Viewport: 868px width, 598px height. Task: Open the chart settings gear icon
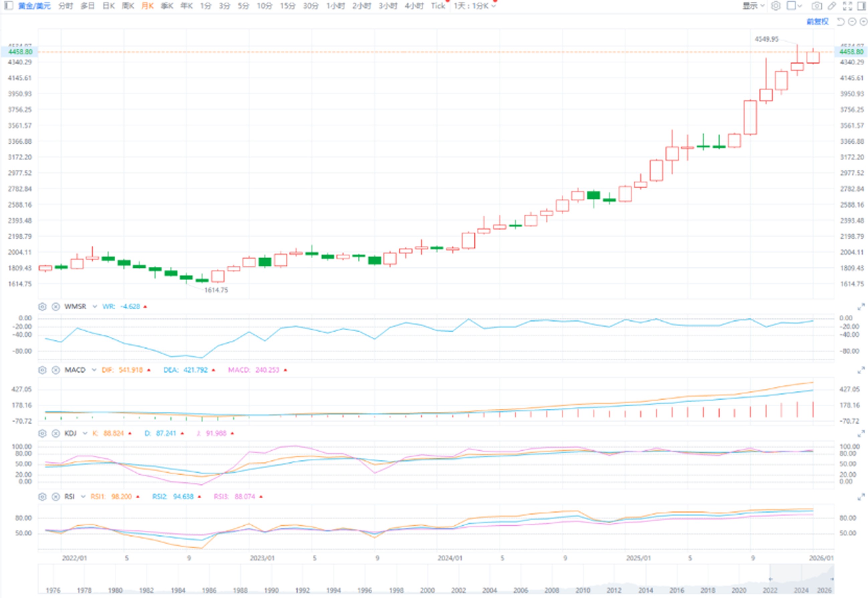click(776, 6)
